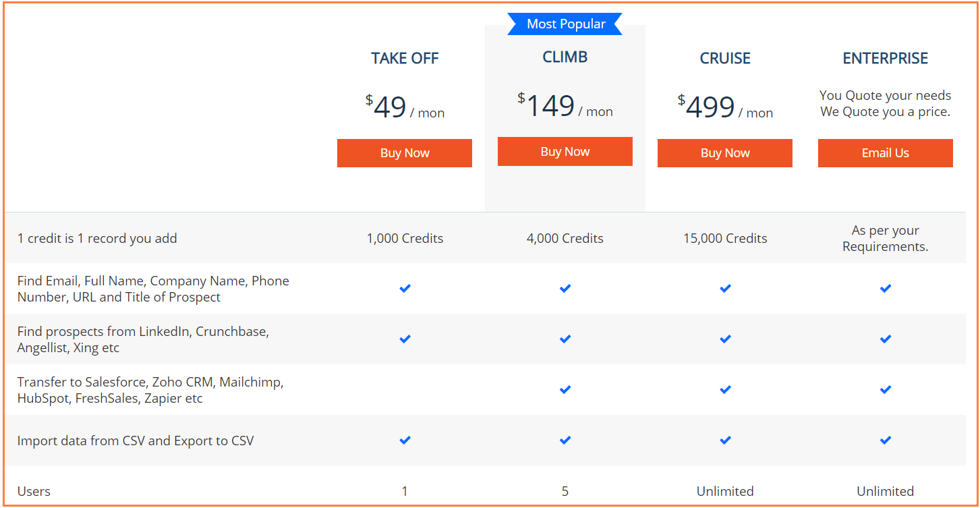Click CLIMB checkmark for LinkedIn prospects row
980x508 pixels.
pos(565,339)
